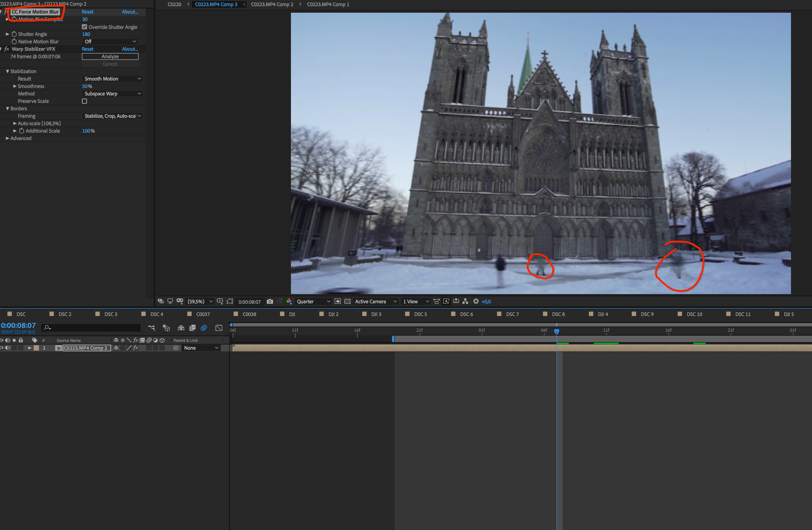Open the Quarter resolution dropdown

pos(313,301)
